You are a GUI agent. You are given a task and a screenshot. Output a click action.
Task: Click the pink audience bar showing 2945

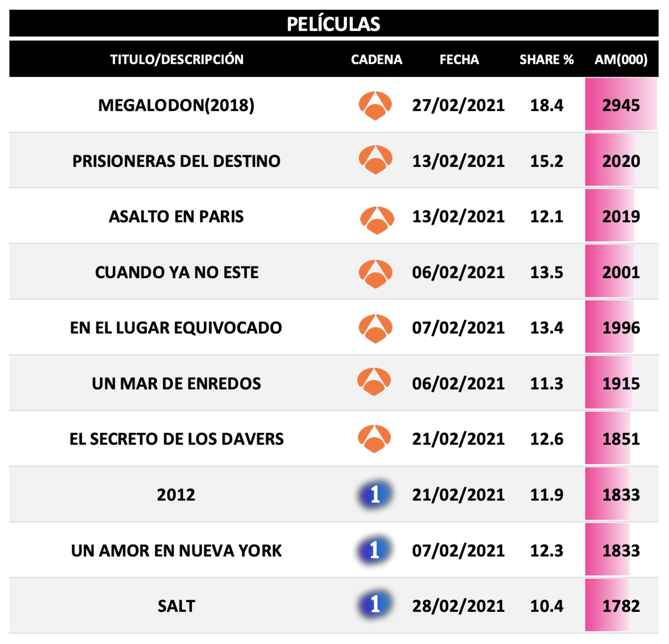[x=620, y=104]
